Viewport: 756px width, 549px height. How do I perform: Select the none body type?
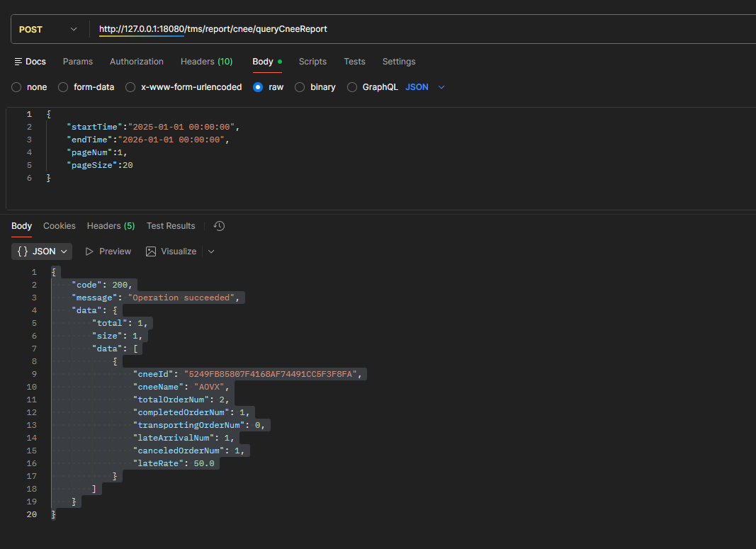pyautogui.click(x=16, y=87)
